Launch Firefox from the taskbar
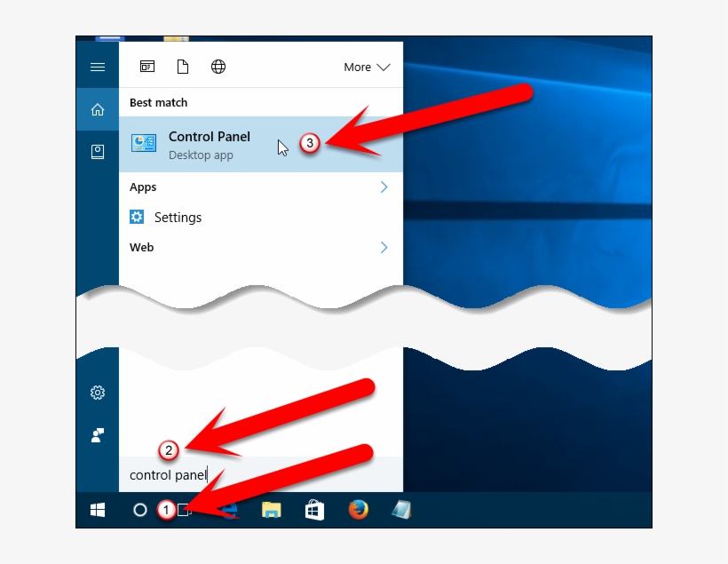Image resolution: width=728 pixels, height=564 pixels. pyautogui.click(x=358, y=510)
